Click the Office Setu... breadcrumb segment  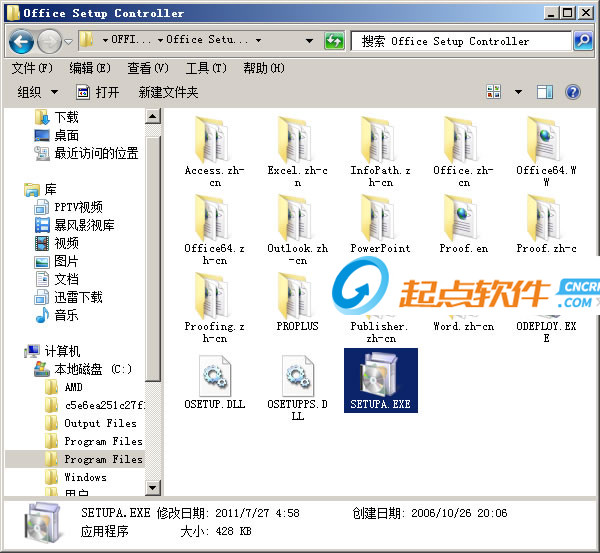207,39
